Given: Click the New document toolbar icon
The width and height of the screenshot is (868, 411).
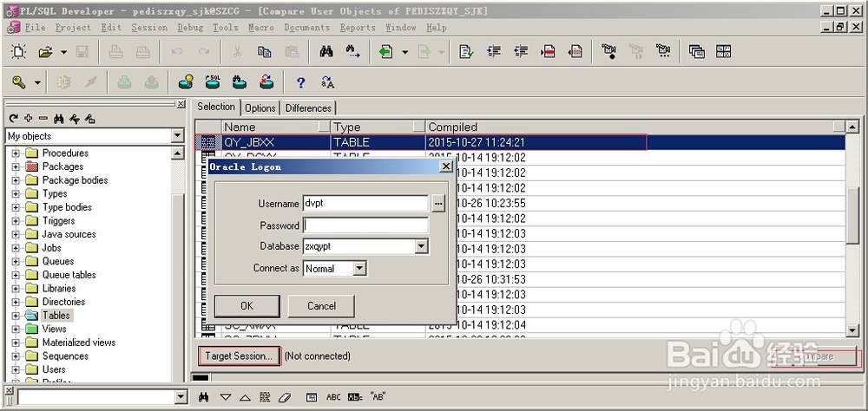Looking at the screenshot, I should pos(19,52).
